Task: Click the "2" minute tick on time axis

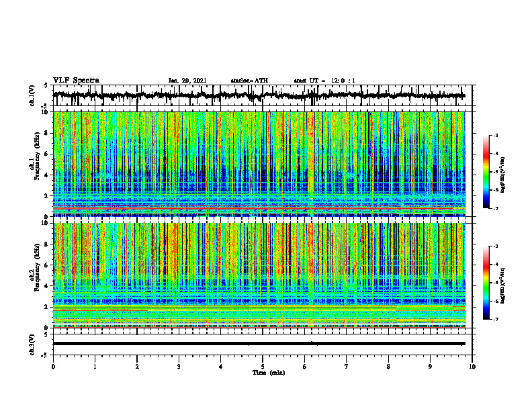Action: (137, 367)
